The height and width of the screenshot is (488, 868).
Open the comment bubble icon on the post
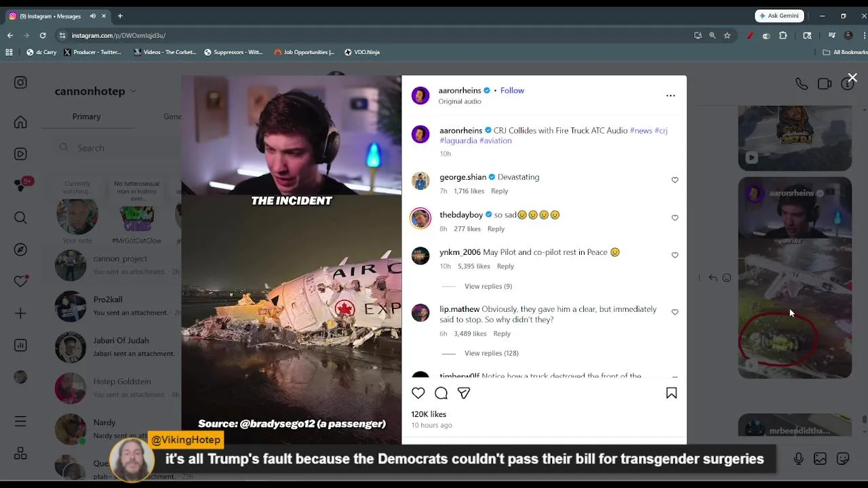point(441,393)
